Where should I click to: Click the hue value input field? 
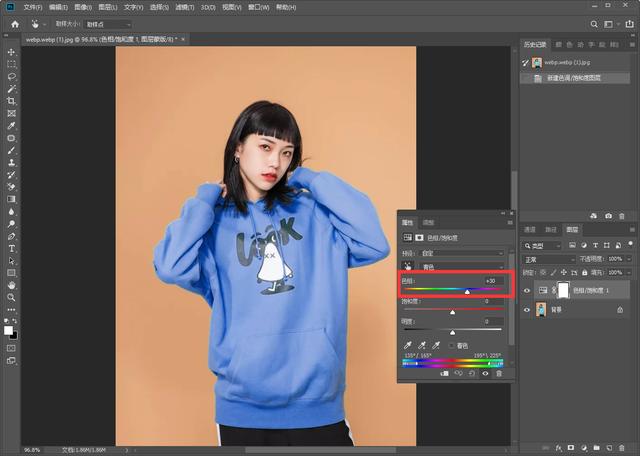coord(493,280)
